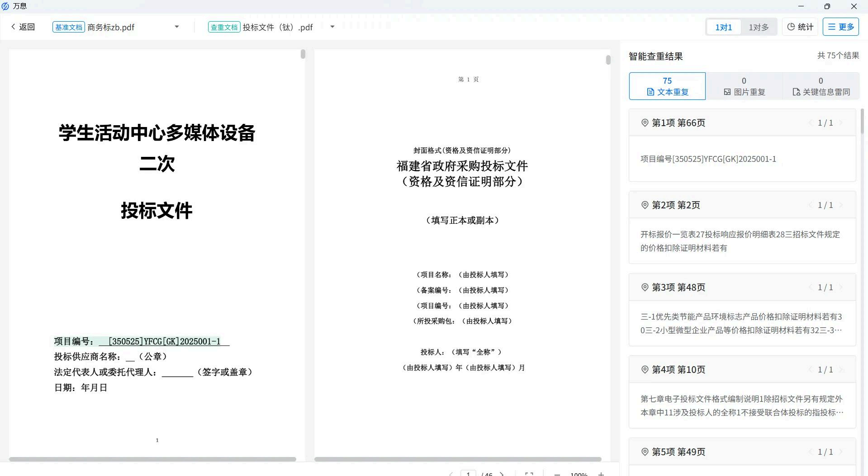Click the results panel vertical scrollbar

pos(863,121)
